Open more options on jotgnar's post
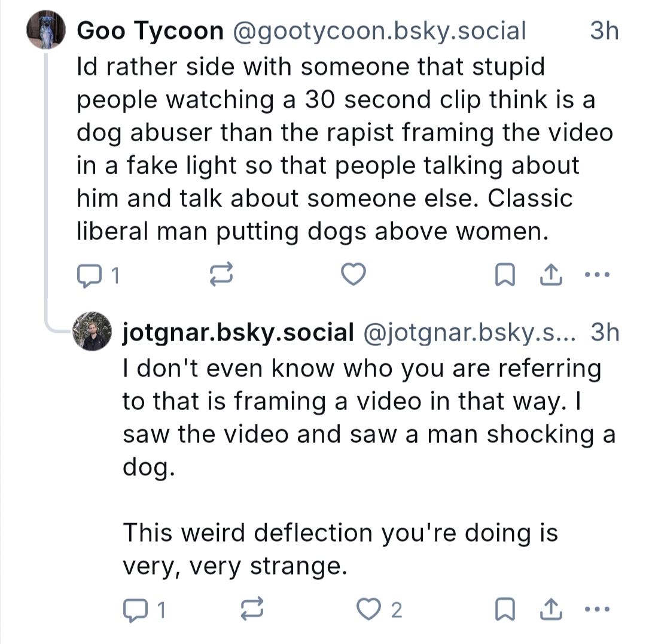 click(596, 609)
